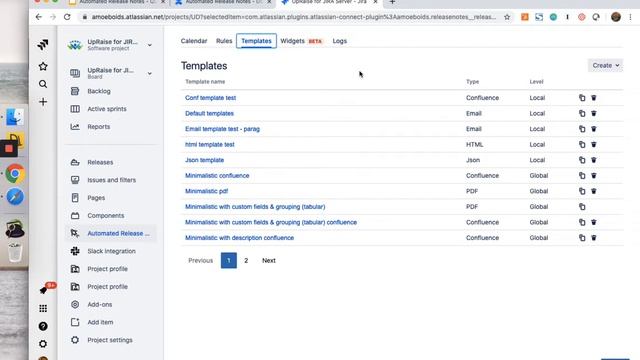Delete Email template test - parag
The width and height of the screenshot is (640, 360).
[x=594, y=129]
